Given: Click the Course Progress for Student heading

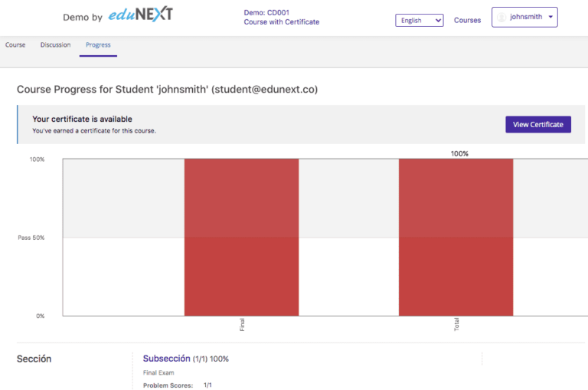Looking at the screenshot, I should click(x=167, y=90).
